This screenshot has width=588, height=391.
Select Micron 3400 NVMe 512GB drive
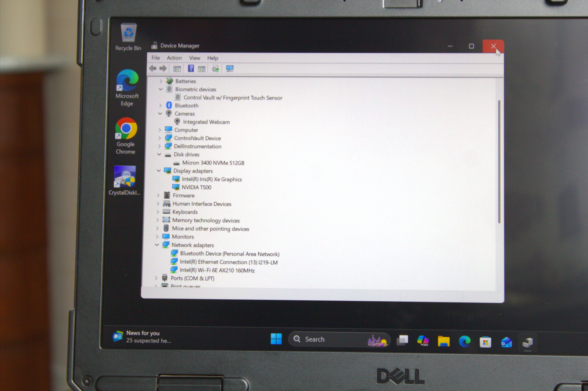click(213, 163)
